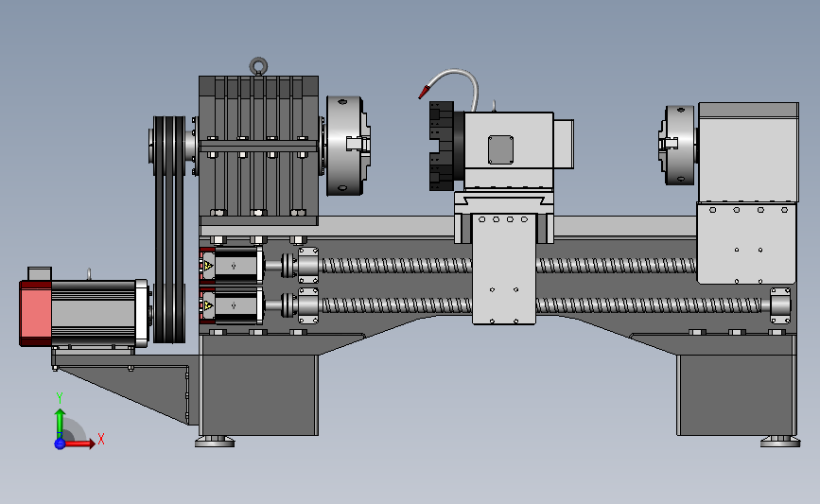
Task: Click the blue Z axis ball of the triad
Action: coord(60,443)
